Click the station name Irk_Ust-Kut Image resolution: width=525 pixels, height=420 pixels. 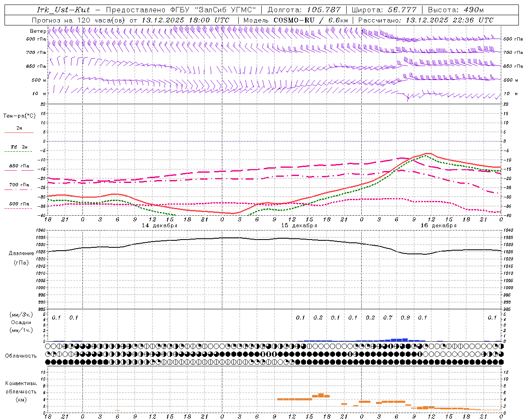(x=64, y=10)
